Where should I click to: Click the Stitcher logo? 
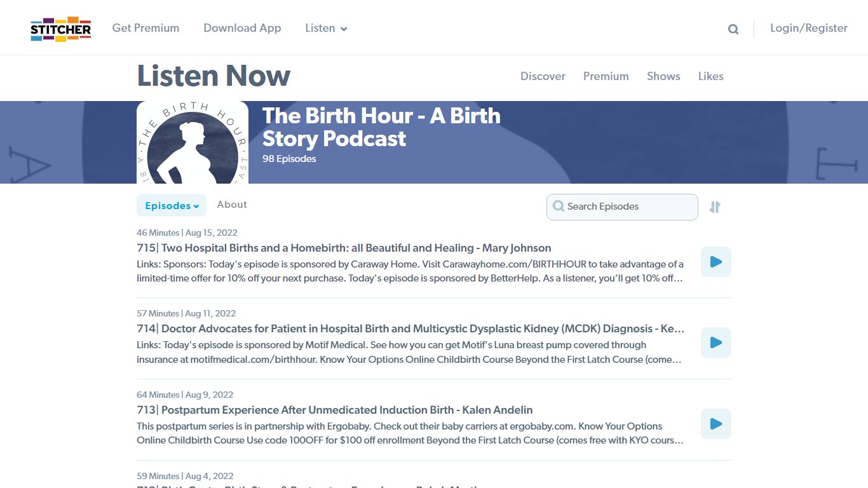click(x=61, y=29)
